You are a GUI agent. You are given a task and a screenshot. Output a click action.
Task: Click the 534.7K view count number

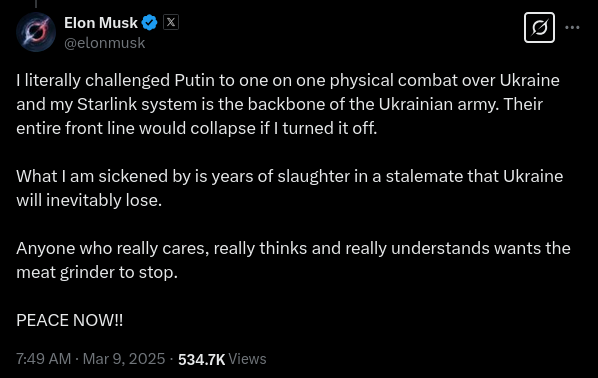(201, 359)
